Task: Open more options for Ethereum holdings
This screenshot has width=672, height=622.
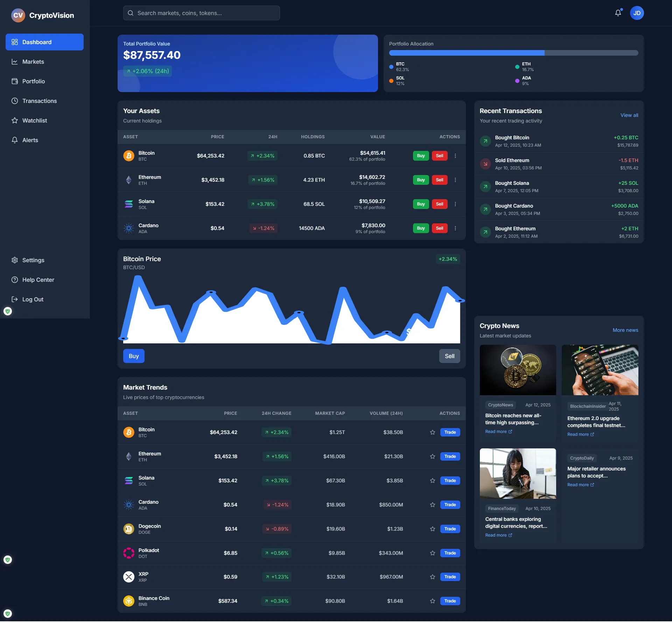Action: 455,180
